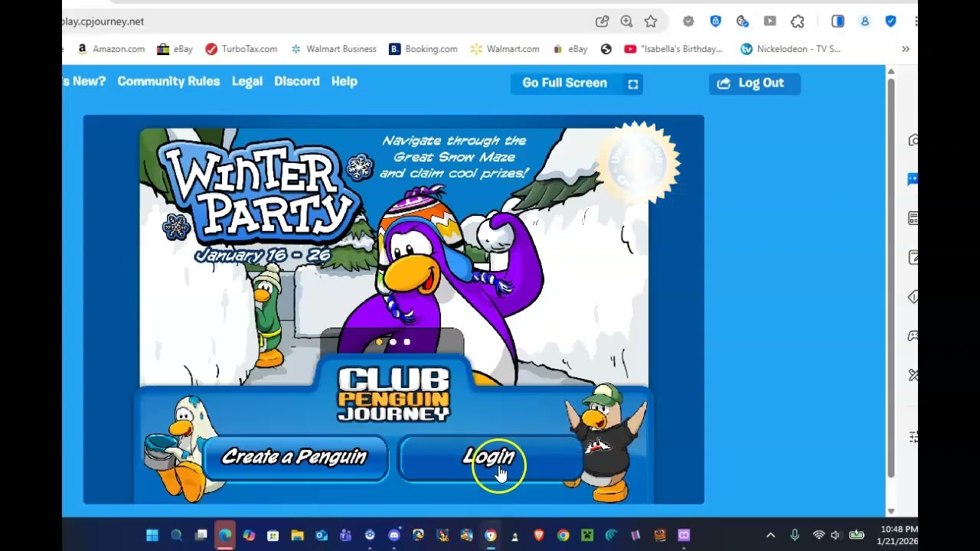
Task: Open the volume speaker tray icon
Action: pyautogui.click(x=836, y=535)
